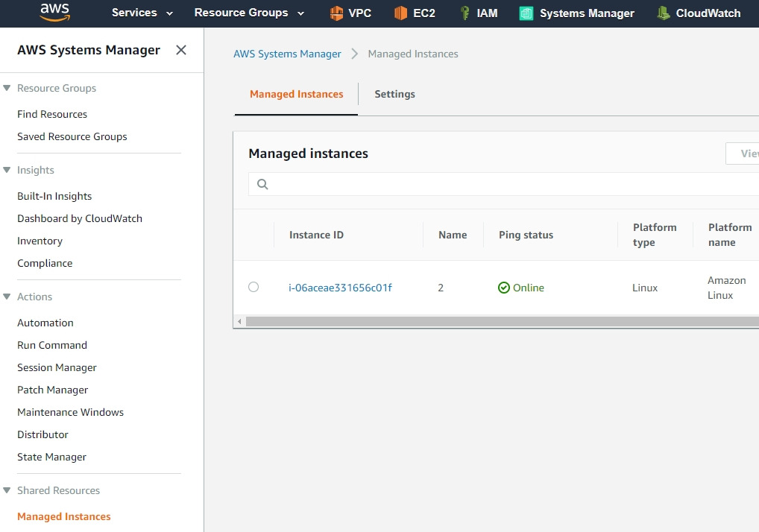Click the Linux platform type cell
759x532 pixels.
tap(645, 288)
